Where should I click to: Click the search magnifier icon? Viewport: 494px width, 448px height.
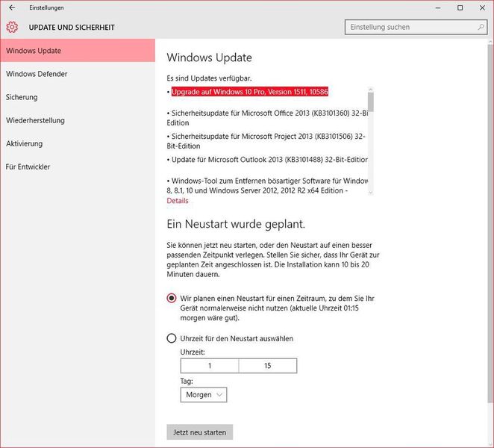(x=481, y=27)
